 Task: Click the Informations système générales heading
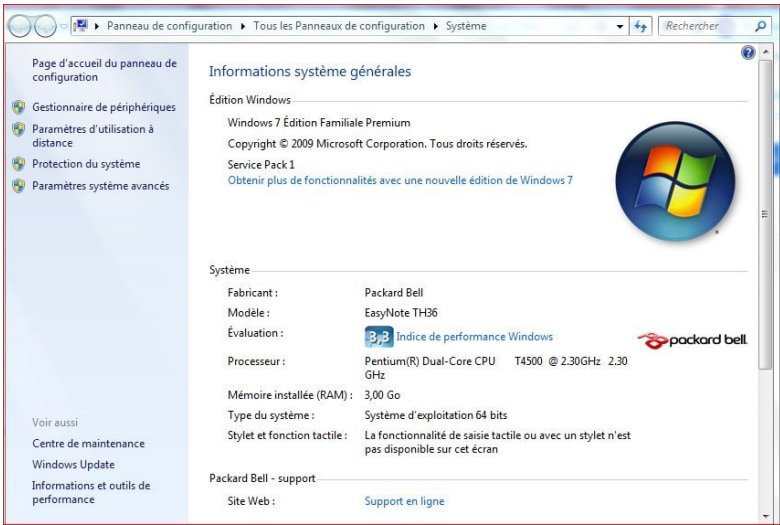310,72
